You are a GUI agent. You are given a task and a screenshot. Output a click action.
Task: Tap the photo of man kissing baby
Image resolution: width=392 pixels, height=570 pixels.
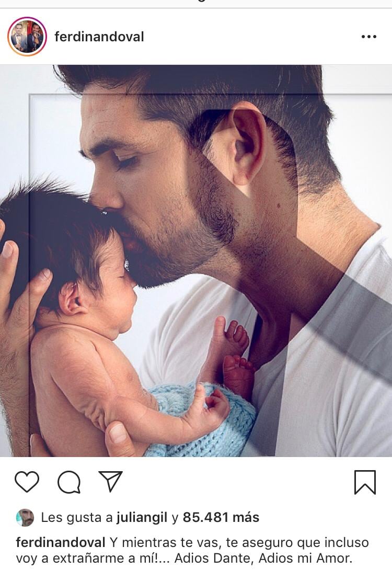click(x=196, y=260)
